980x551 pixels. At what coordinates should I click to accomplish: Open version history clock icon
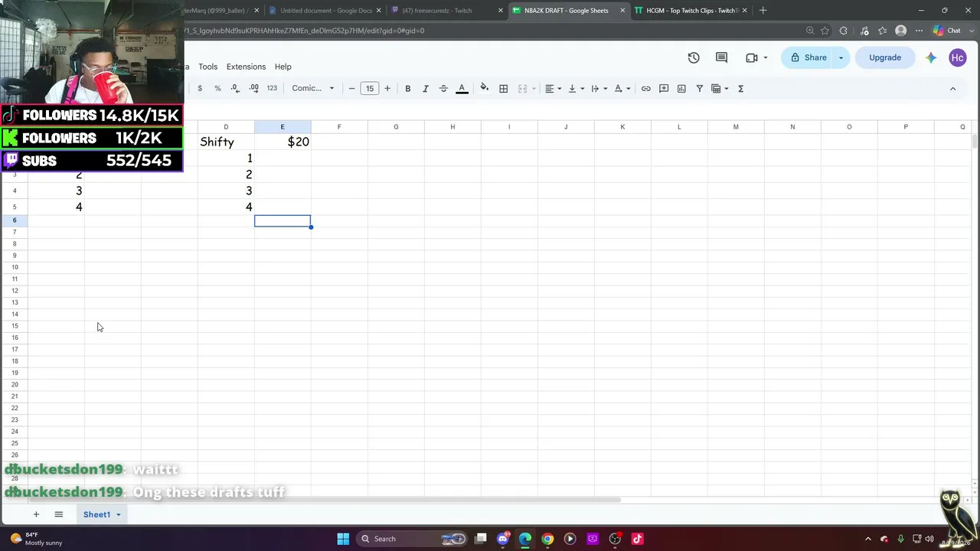click(694, 57)
